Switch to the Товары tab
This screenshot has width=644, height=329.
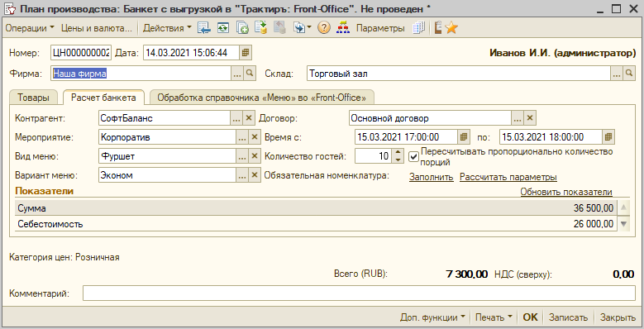coord(33,98)
